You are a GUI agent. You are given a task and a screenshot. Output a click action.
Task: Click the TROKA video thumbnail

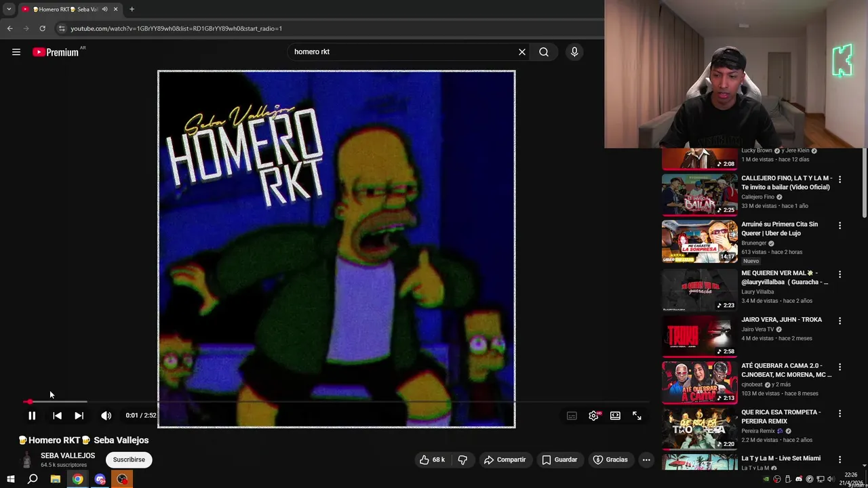tap(699, 336)
